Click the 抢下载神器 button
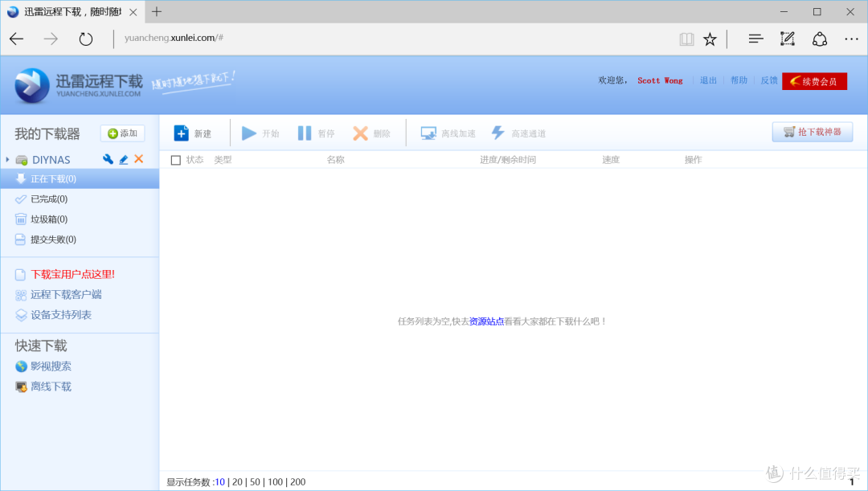The height and width of the screenshot is (491, 868). pyautogui.click(x=812, y=132)
